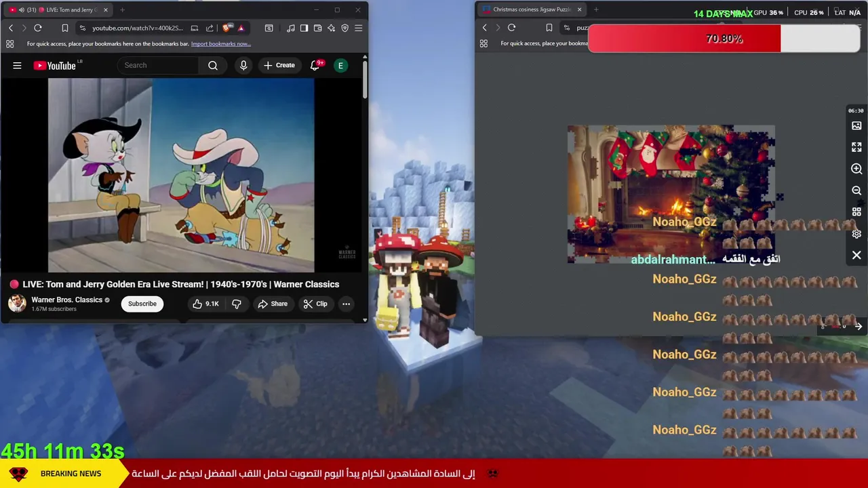Zoom in on the jigsaw puzzle
The image size is (868, 488).
pyautogui.click(x=856, y=169)
